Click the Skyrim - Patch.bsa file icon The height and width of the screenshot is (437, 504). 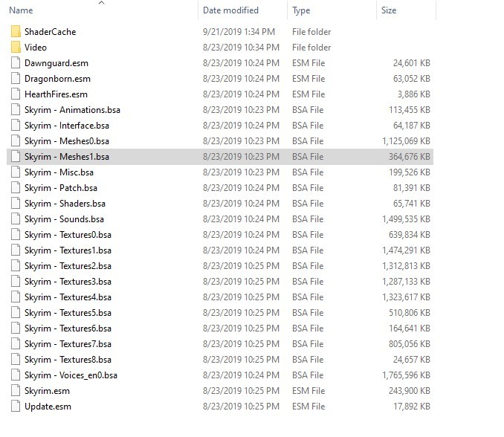(16, 188)
